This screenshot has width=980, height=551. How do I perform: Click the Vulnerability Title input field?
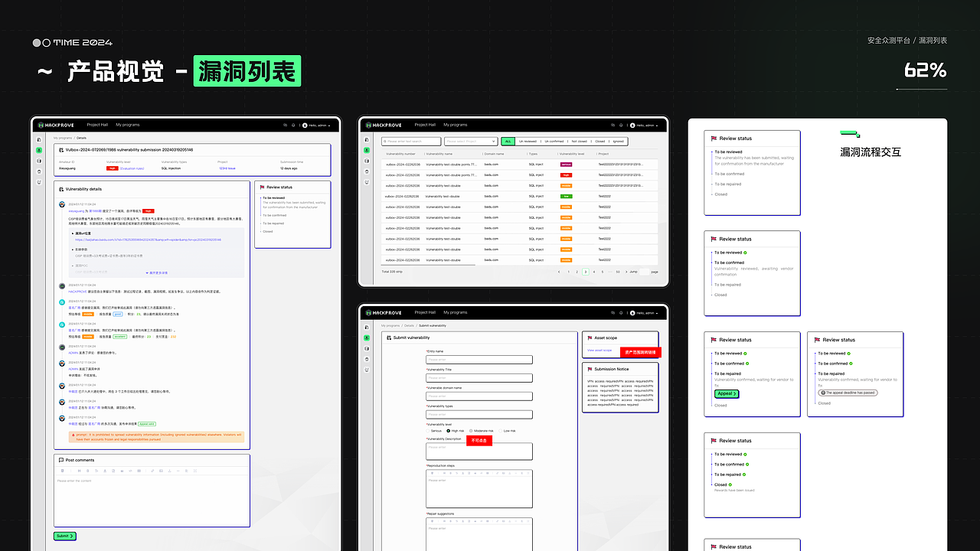(479, 378)
